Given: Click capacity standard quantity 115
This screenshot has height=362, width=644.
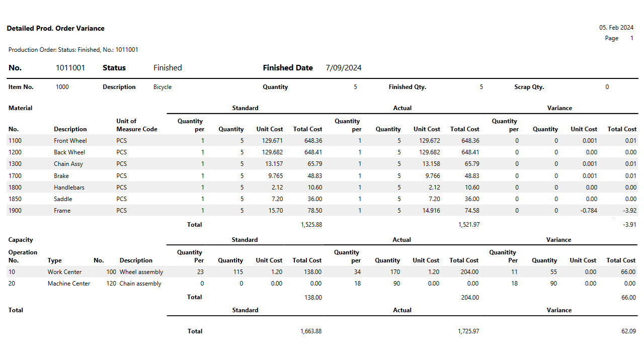Looking at the screenshot, I should (238, 272).
